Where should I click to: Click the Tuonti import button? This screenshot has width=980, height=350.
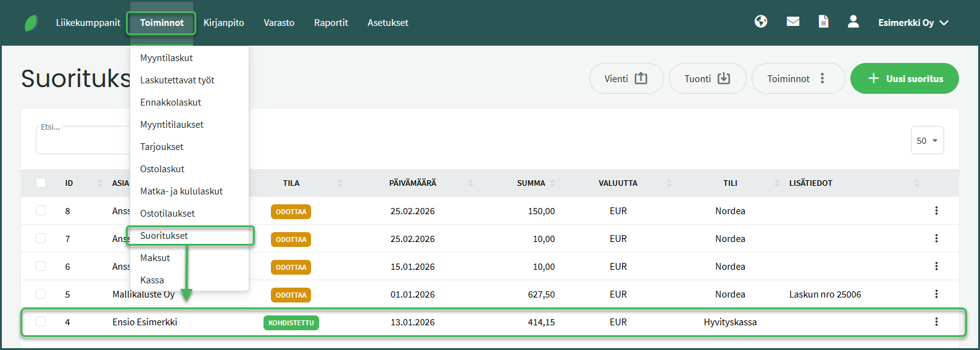707,78
